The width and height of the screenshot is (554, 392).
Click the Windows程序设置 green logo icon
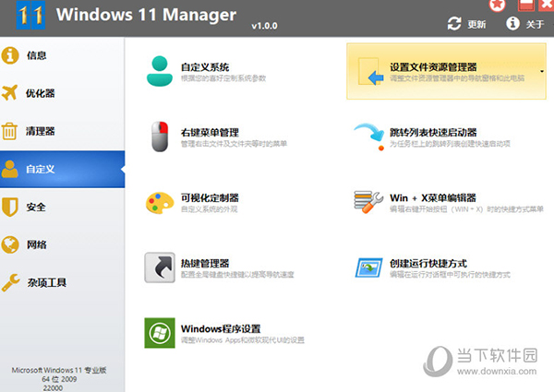(x=160, y=333)
